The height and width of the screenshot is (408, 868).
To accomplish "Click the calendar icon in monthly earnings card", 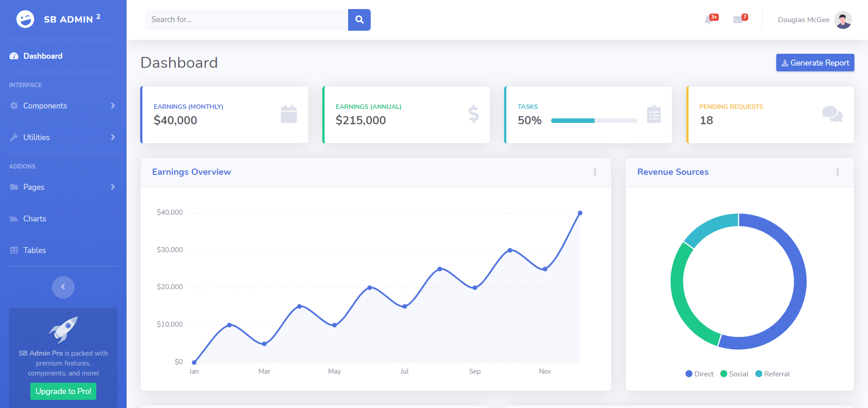I will 288,114.
